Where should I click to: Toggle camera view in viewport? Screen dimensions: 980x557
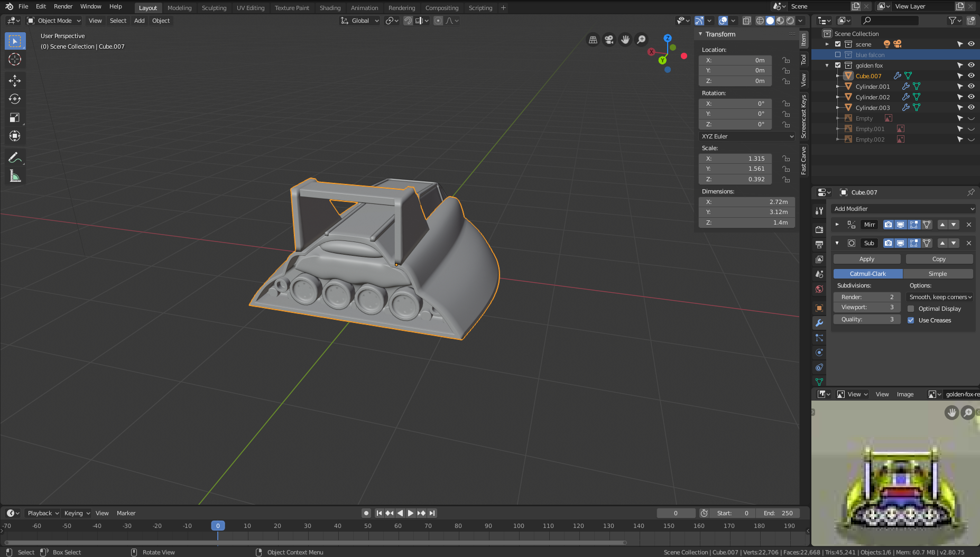click(x=609, y=40)
